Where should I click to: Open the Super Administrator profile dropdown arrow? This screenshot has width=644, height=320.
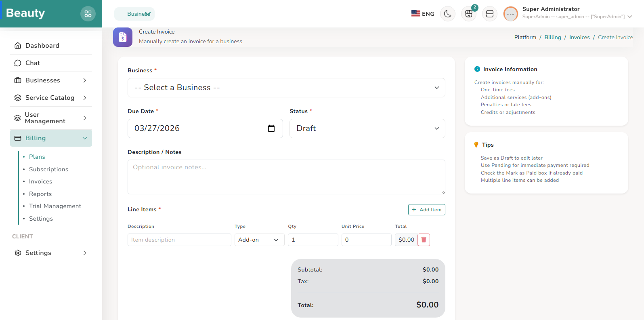click(630, 17)
